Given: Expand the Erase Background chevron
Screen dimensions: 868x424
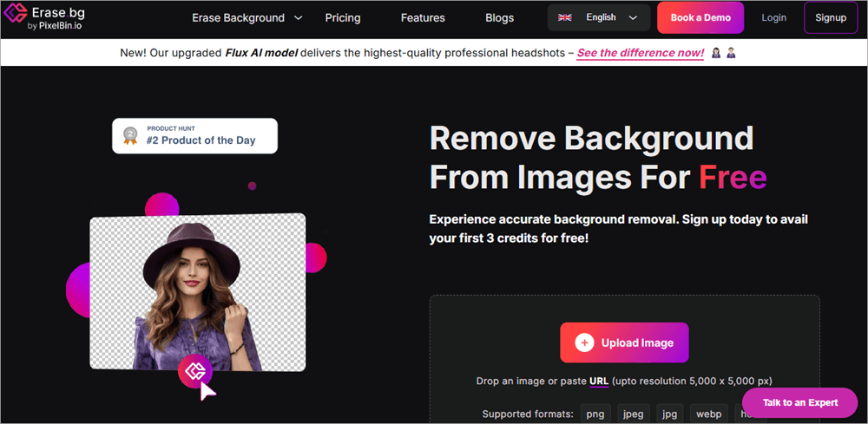Looking at the screenshot, I should pyautogui.click(x=299, y=17).
